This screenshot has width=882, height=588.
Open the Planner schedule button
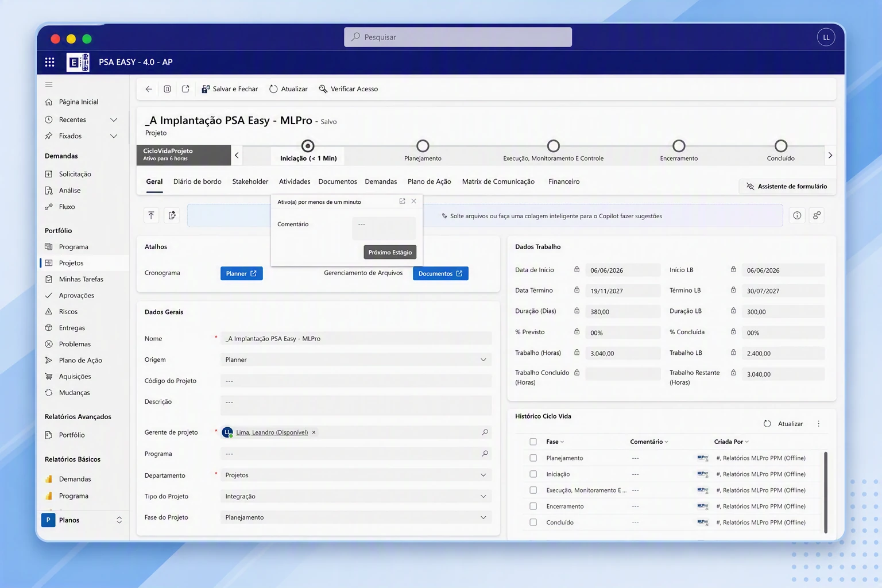pos(242,273)
